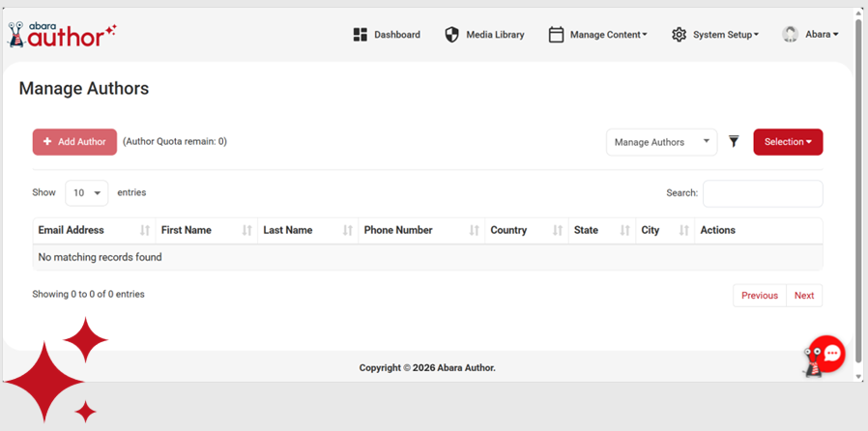This screenshot has height=431, width=868.
Task: Click the System Setup gear icon
Action: tap(679, 35)
